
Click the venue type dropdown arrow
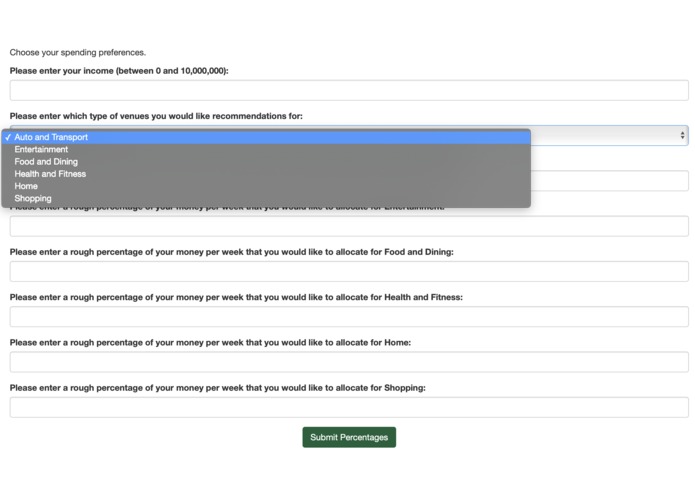682,136
